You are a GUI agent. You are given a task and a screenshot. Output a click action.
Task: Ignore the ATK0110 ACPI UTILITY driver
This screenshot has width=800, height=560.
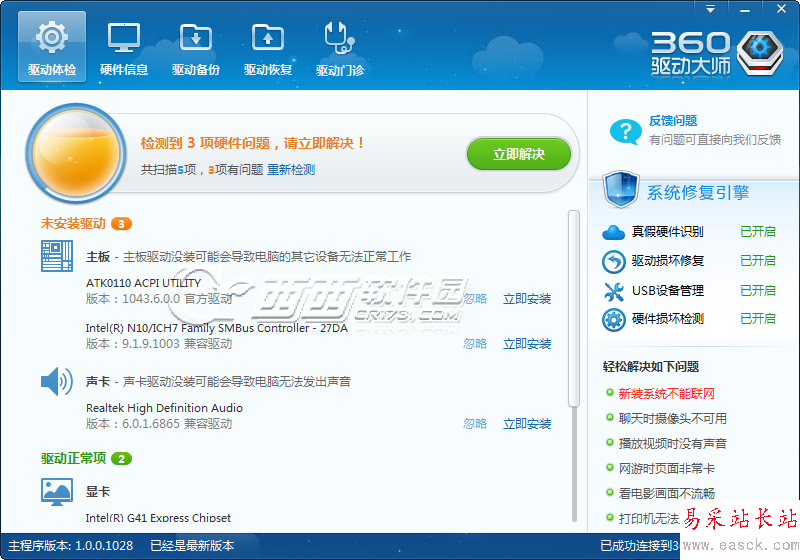(x=475, y=299)
